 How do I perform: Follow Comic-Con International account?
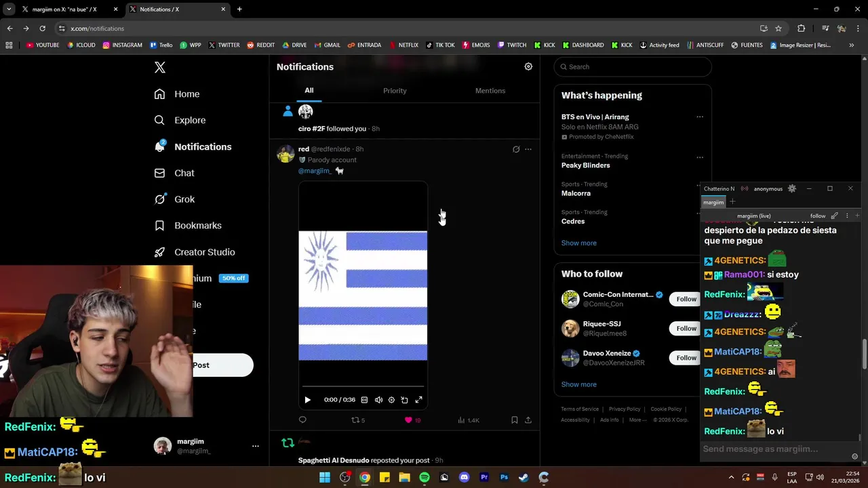pyautogui.click(x=686, y=299)
